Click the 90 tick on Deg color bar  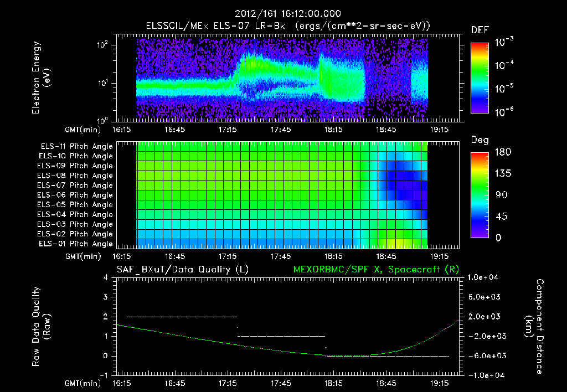click(502, 195)
